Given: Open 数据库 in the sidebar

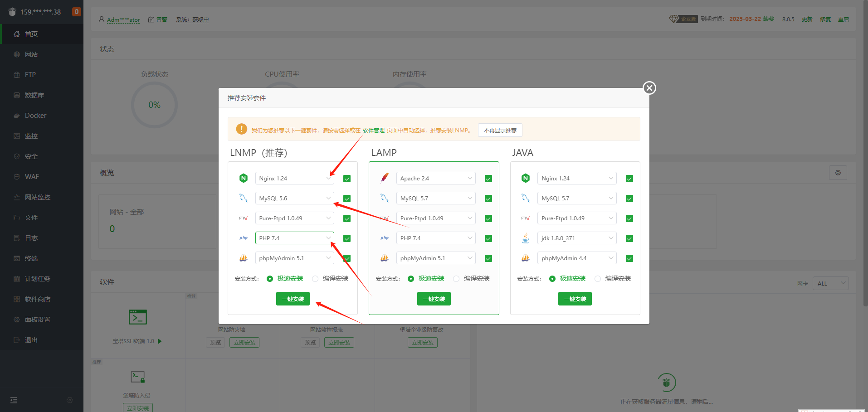Looking at the screenshot, I should coord(42,95).
